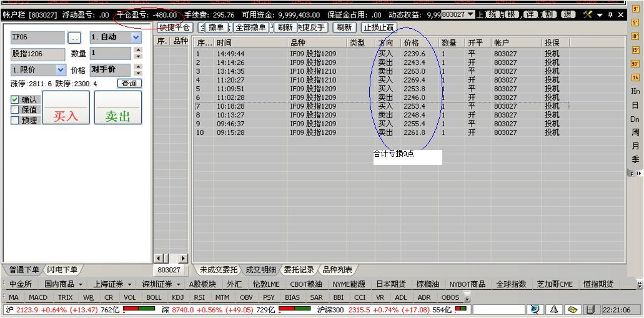Click the 详 details button in account bar
Screen dimensions: 644x318
(x=531, y=15)
